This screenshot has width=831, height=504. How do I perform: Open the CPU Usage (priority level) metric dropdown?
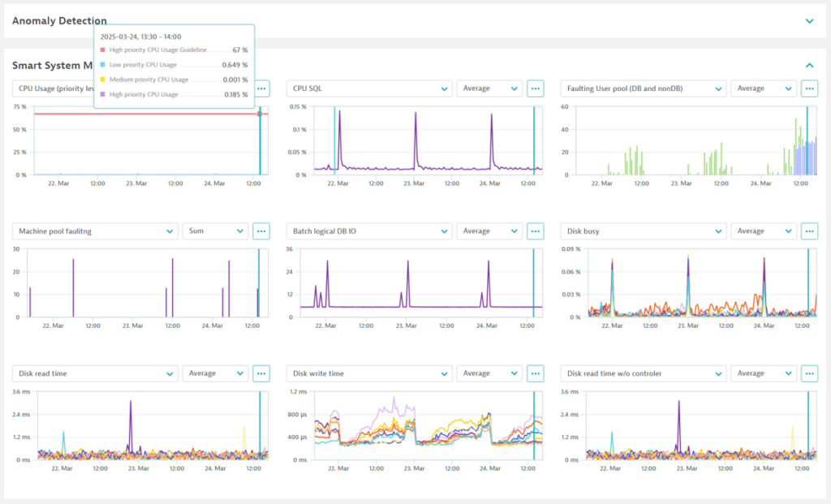pos(53,88)
